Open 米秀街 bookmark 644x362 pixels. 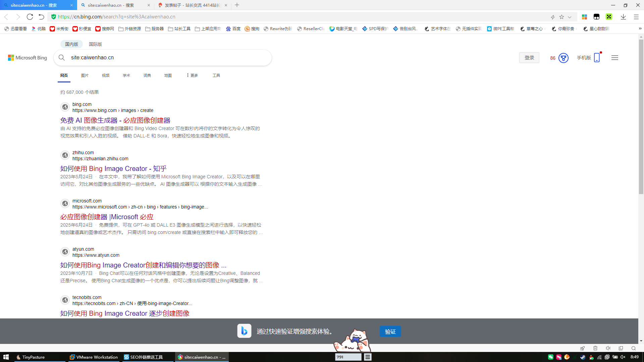59,29
